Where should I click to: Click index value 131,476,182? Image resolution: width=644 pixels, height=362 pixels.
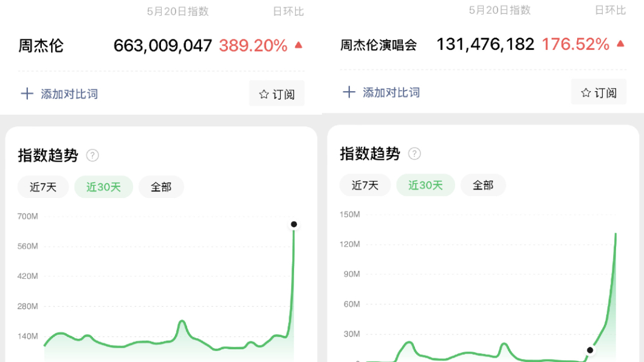point(485,44)
